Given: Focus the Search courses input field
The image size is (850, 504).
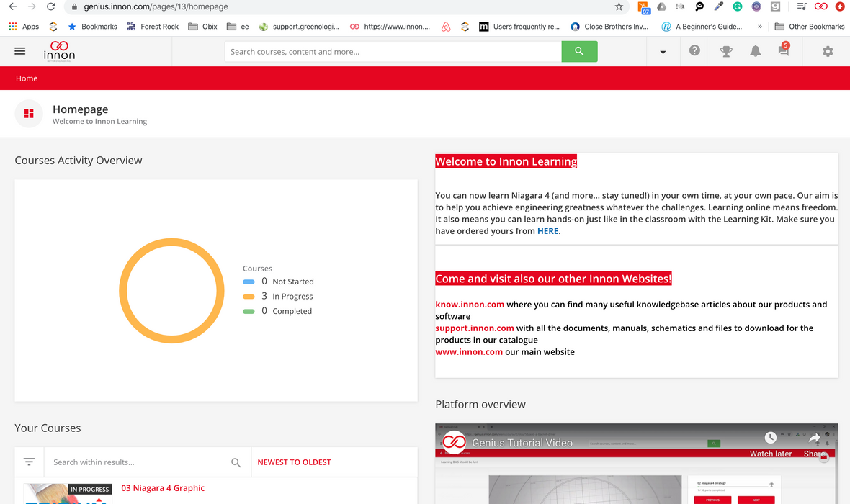Looking at the screenshot, I should click(393, 52).
